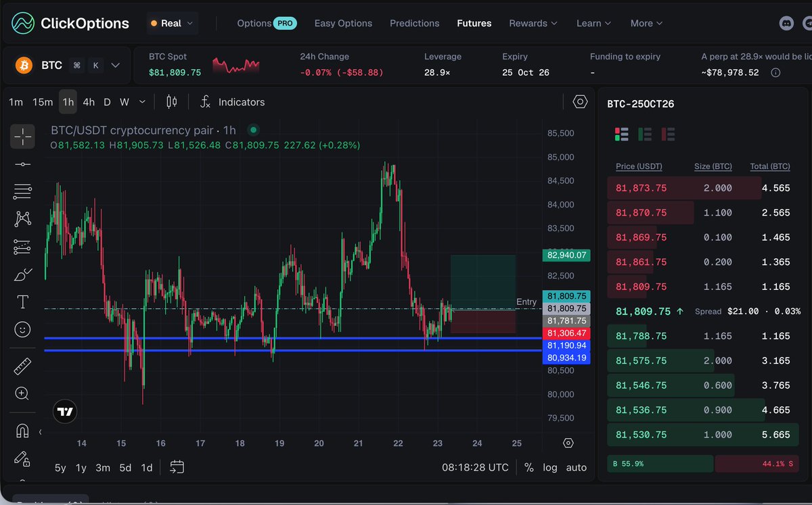Select the horizontal line drawing tool
Image resolution: width=812 pixels, height=505 pixels.
tap(22, 164)
